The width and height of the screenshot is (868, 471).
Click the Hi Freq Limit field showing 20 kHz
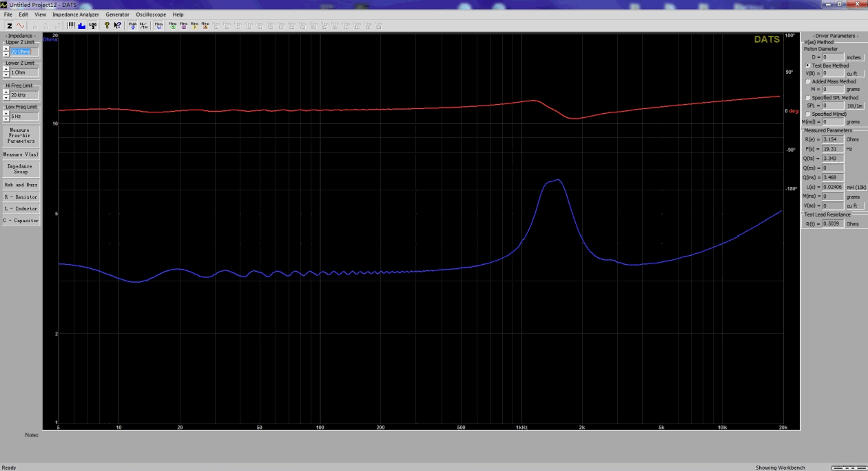click(x=24, y=95)
